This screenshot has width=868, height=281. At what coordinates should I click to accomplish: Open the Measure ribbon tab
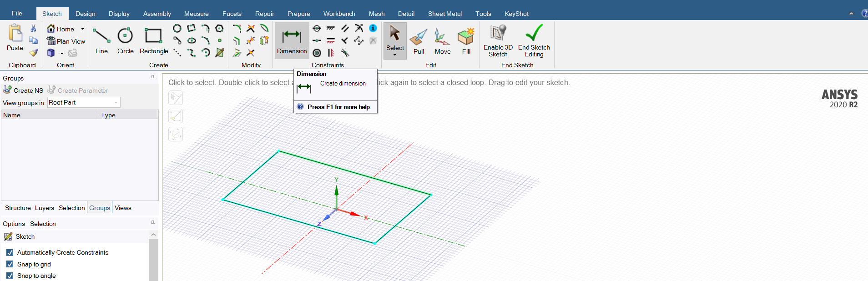point(197,14)
